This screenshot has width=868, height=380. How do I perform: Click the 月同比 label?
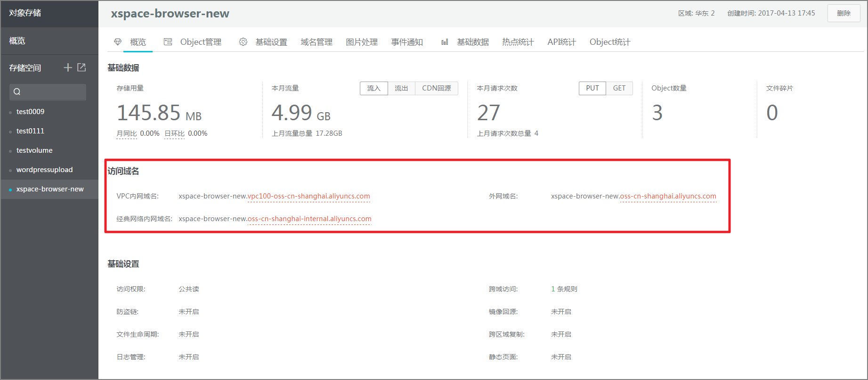[127, 133]
